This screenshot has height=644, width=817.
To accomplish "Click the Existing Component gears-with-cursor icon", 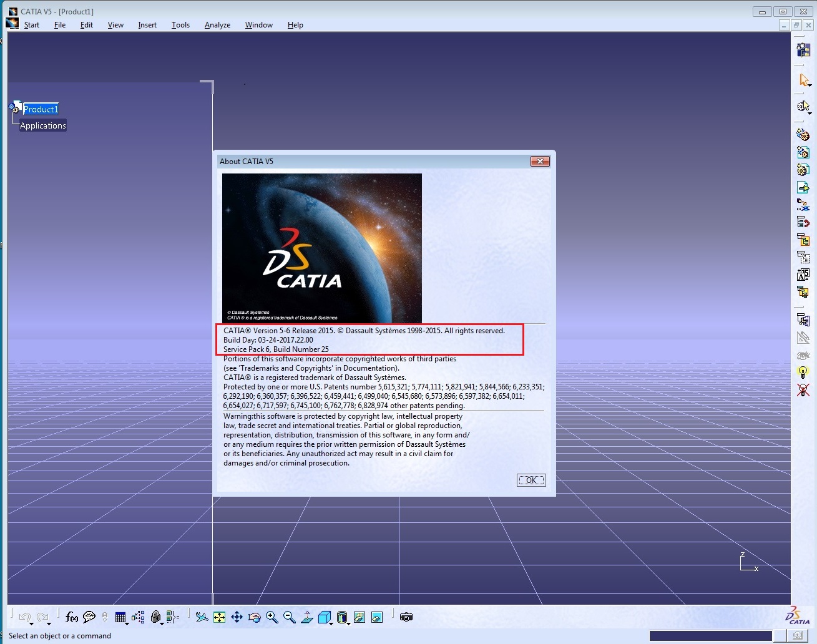I will point(803,107).
